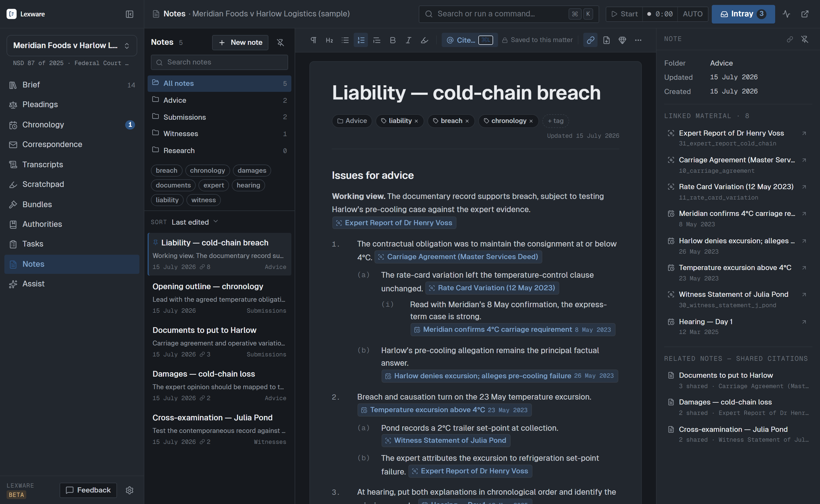Viewport: 820px width, 504px height.
Task: Open the Brief section
Action: coord(72,85)
